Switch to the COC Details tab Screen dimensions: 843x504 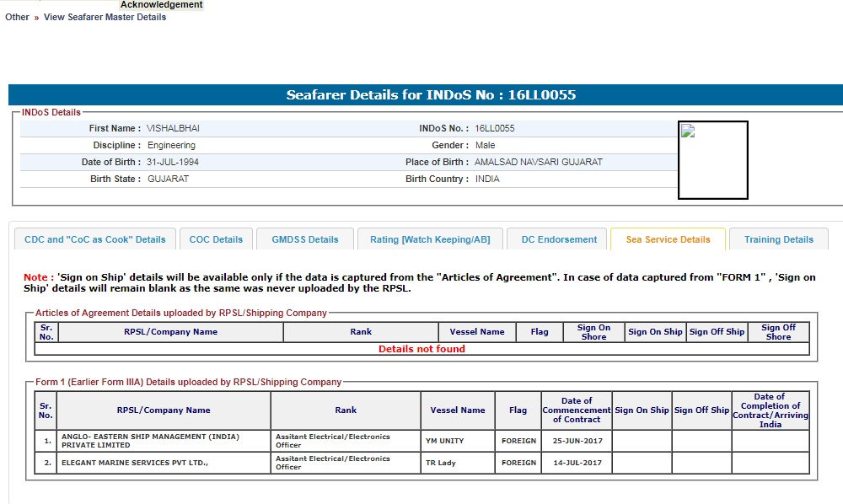(x=216, y=239)
